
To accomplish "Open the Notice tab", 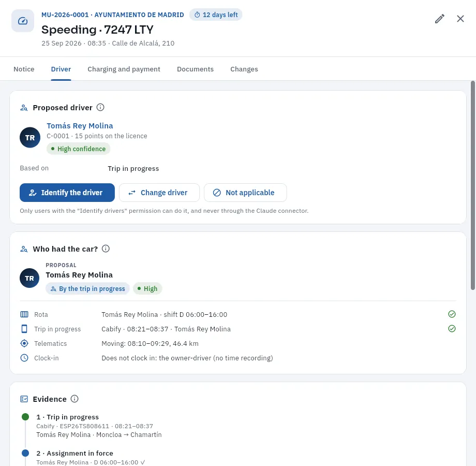I will (x=24, y=69).
